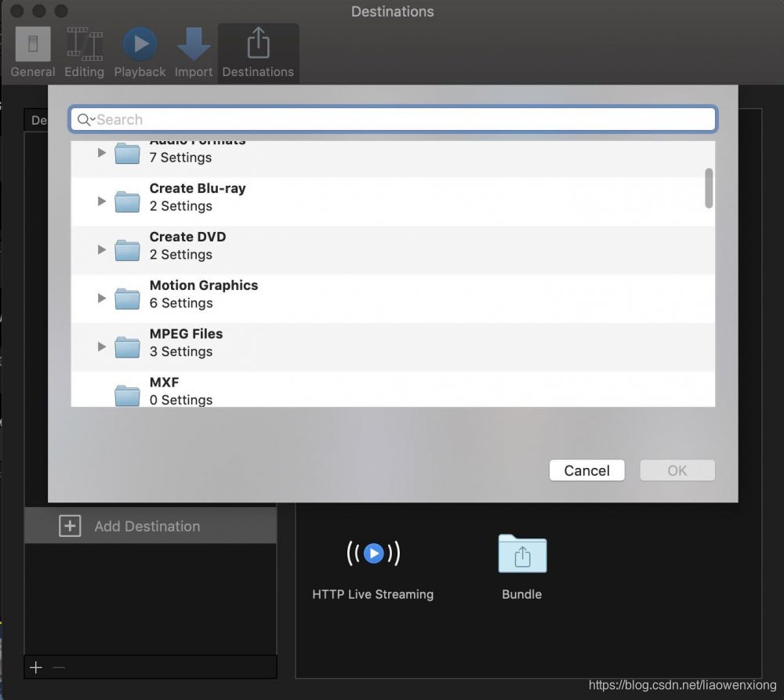784x700 pixels.
Task: Select the MXF row title
Action: [164, 383]
